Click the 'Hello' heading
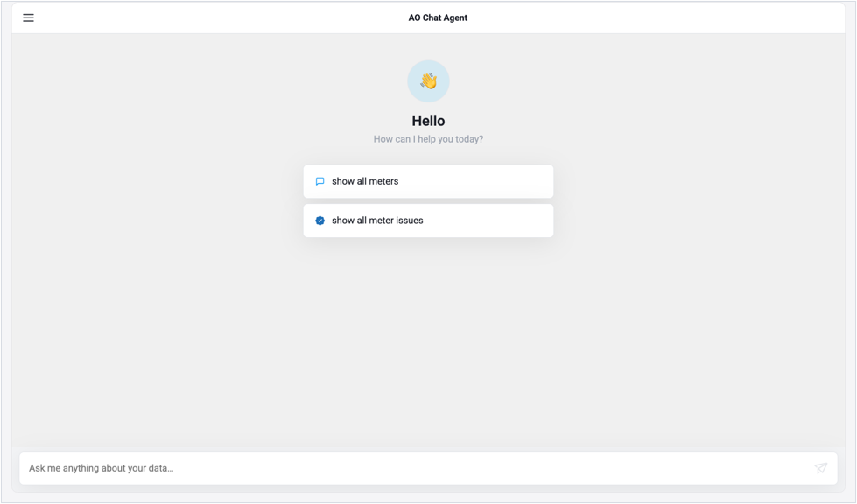This screenshot has width=857, height=504. click(x=429, y=121)
